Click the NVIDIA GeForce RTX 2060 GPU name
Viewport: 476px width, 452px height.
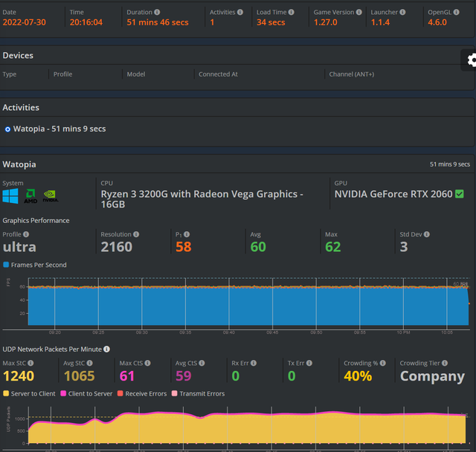[x=393, y=194]
